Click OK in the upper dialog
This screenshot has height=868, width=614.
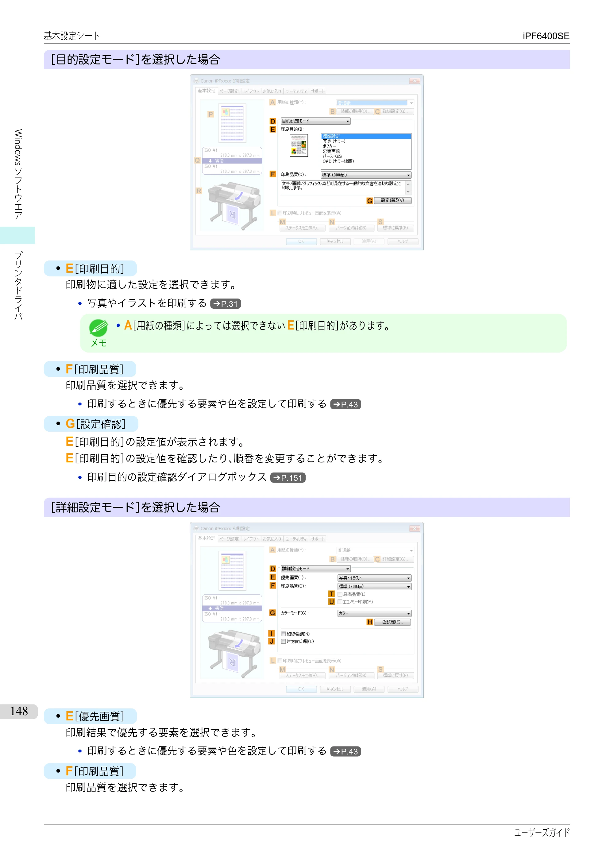301,241
